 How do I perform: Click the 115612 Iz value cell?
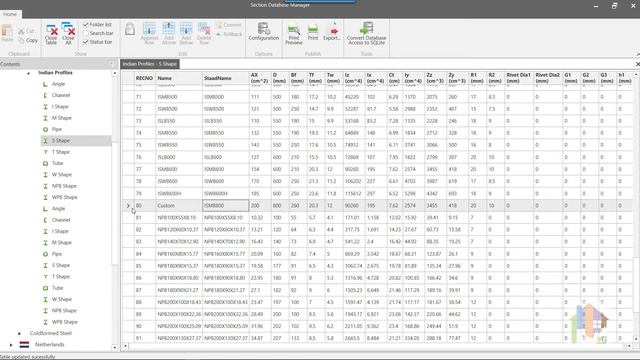coord(354,193)
